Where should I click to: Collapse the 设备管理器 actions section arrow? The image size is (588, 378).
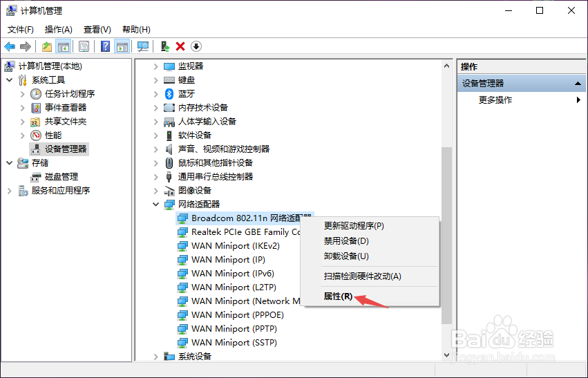click(x=578, y=84)
